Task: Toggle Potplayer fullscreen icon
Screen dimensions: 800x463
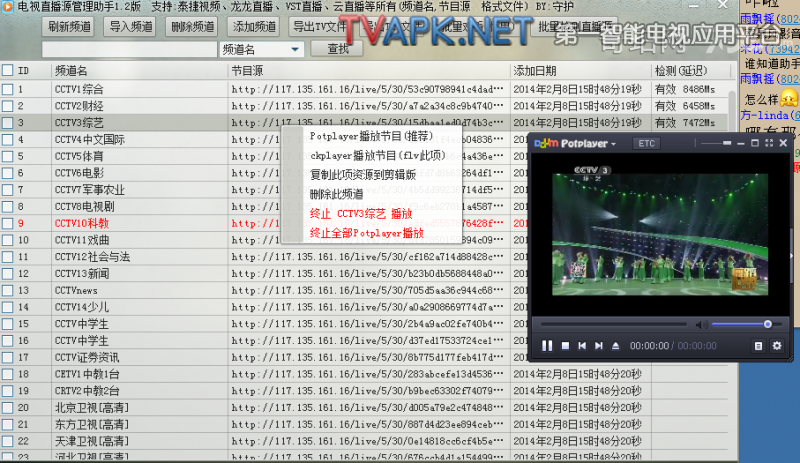Action: pyautogui.click(x=769, y=143)
